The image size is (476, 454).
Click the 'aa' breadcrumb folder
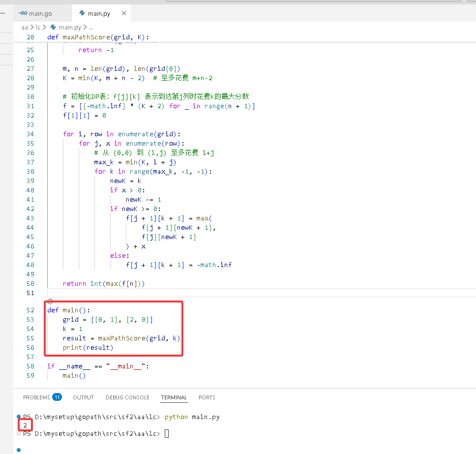[x=25, y=28]
